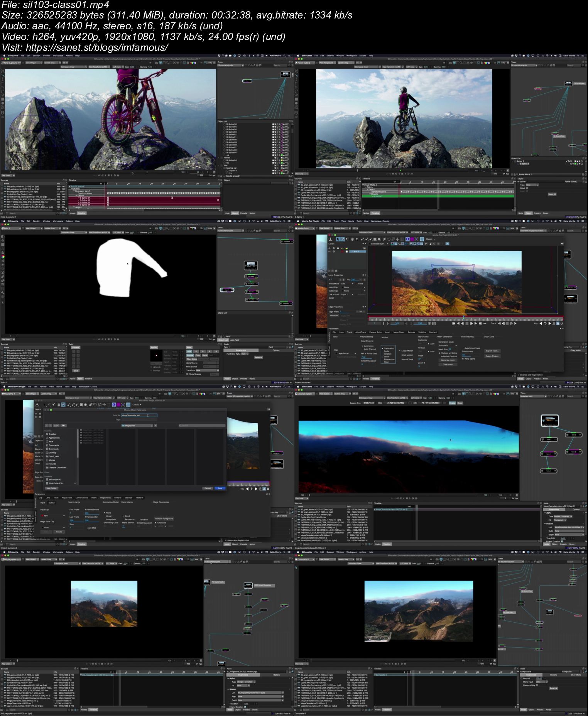Image resolution: width=588 pixels, height=716 pixels.
Task: Open Mega Plates tab in Mocha Track-tab frame
Action: coord(399,332)
